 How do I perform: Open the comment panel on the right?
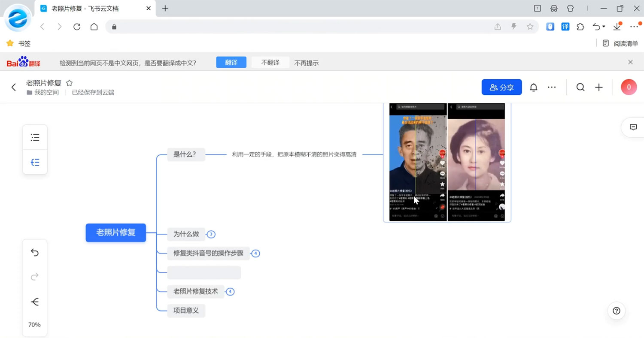point(634,127)
